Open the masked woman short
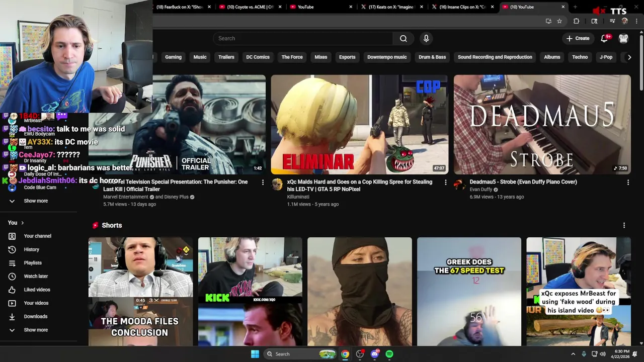644x362 pixels. click(359, 292)
